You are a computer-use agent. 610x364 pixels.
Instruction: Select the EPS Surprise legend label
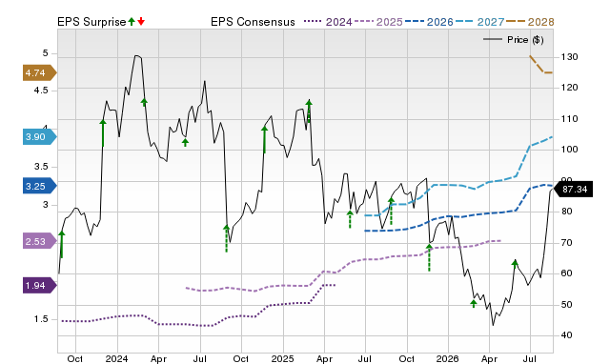pyautogui.click(x=91, y=22)
